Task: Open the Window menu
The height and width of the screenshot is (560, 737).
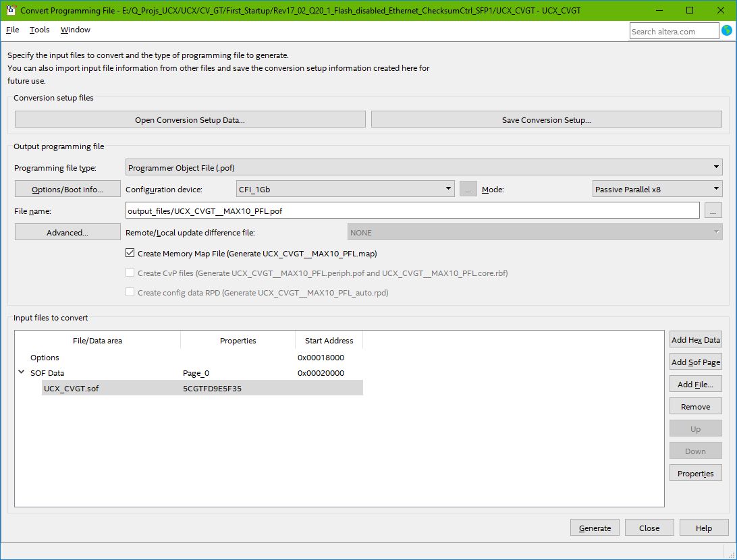Action: 75,30
